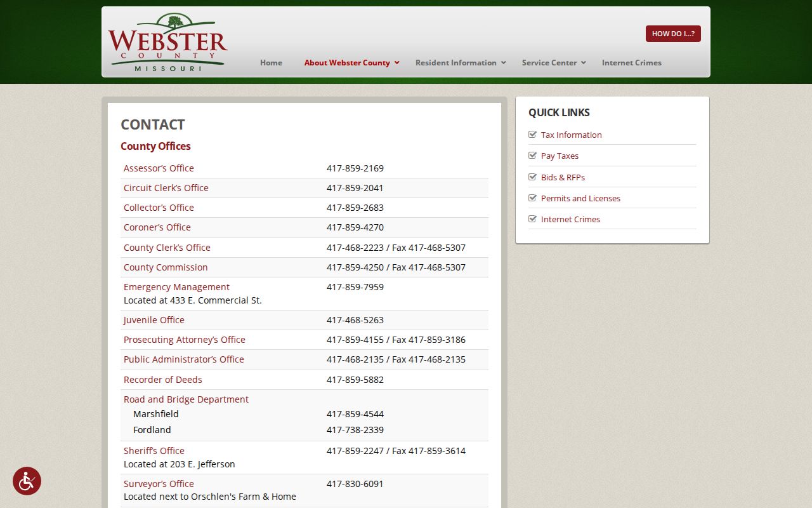The width and height of the screenshot is (812, 508).
Task: Click the Coroner's phone number 417-859-4270
Action: (355, 227)
